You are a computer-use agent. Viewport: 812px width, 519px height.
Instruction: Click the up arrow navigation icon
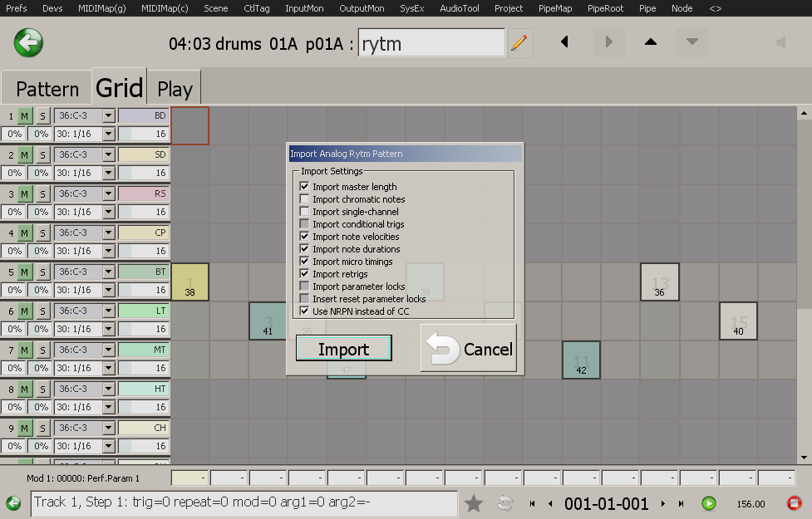point(651,42)
